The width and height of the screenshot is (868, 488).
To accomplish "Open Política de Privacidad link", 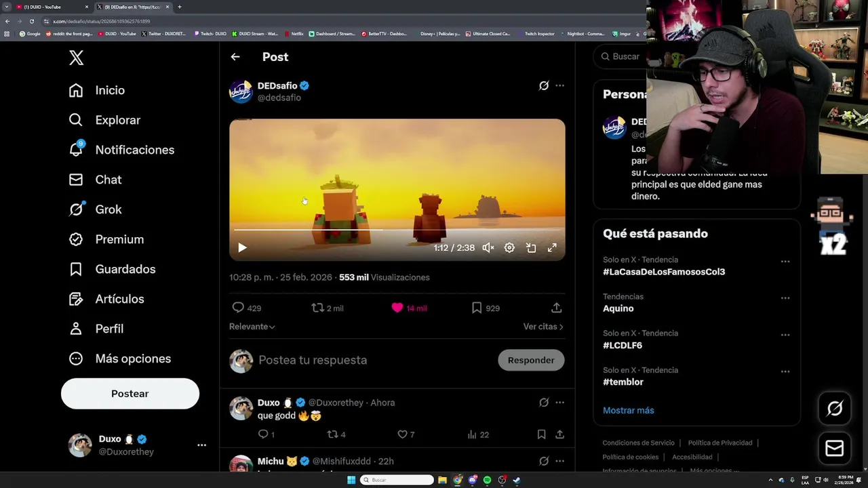I will 720,443.
